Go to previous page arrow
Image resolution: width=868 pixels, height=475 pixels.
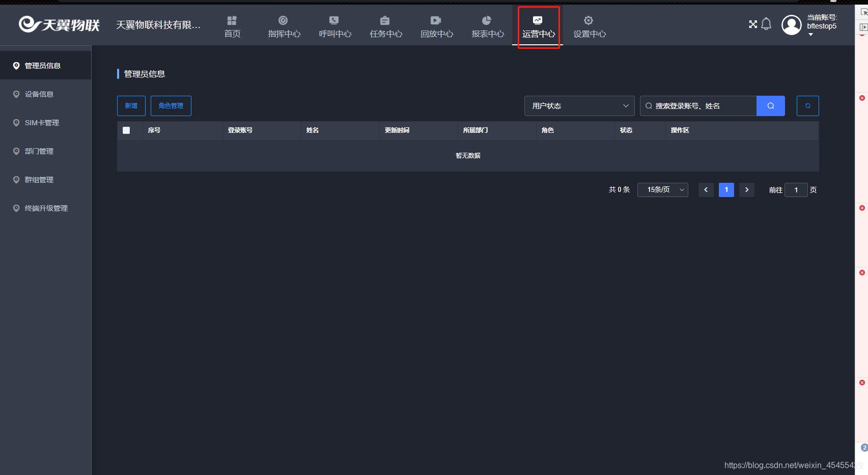(x=706, y=190)
